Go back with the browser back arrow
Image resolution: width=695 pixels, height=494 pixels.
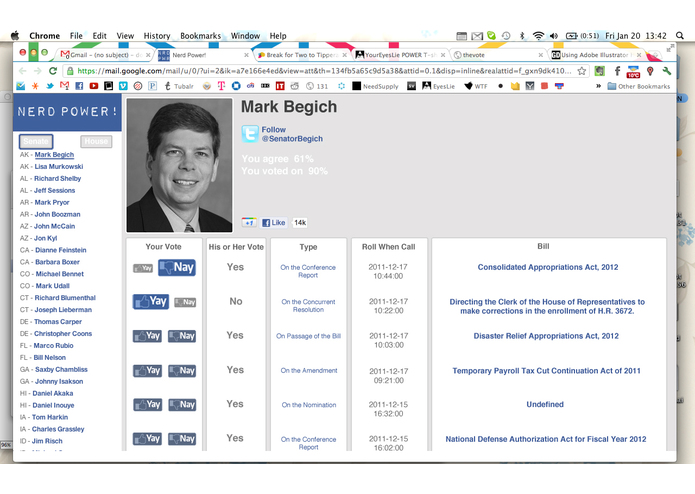(23, 71)
